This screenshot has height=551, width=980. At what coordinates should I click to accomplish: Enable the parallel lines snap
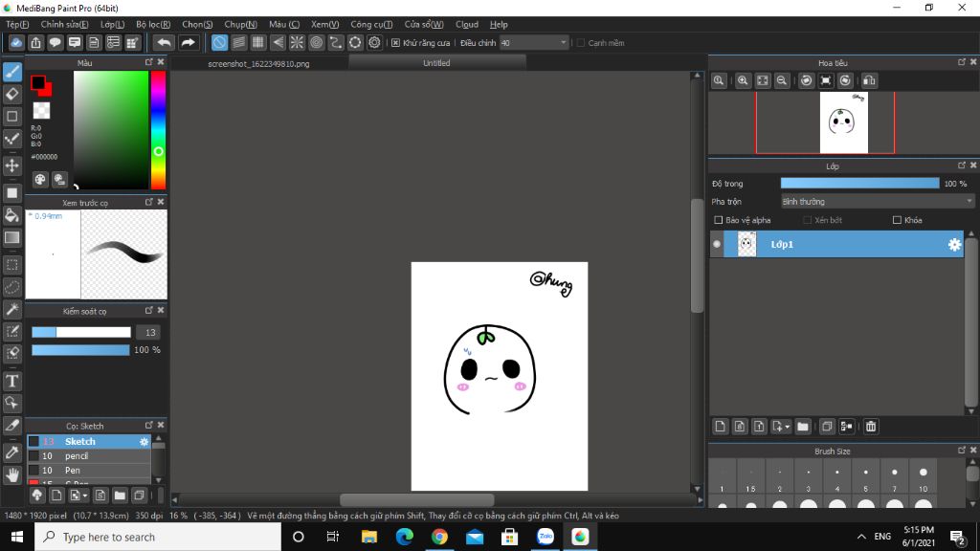click(238, 42)
